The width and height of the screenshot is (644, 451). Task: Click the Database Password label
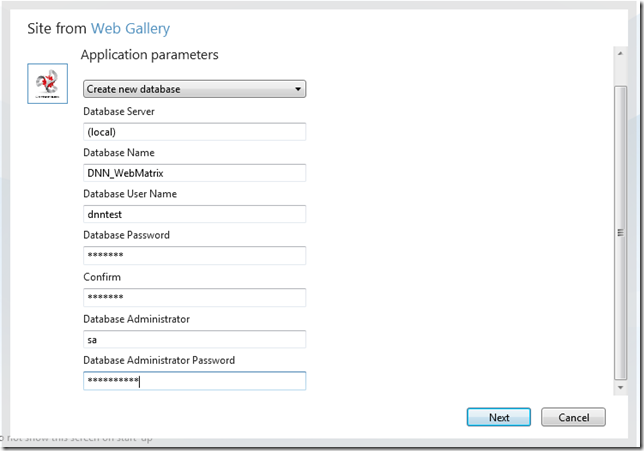point(126,235)
